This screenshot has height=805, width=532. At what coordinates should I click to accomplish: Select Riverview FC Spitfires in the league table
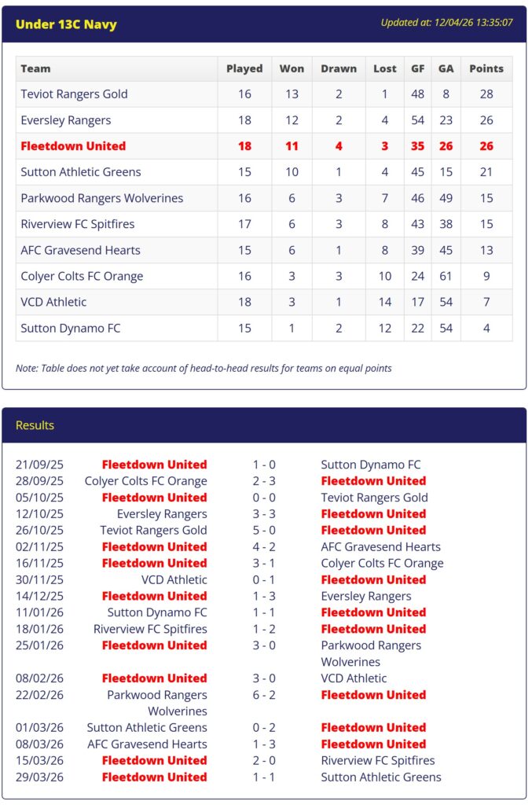[78, 224]
